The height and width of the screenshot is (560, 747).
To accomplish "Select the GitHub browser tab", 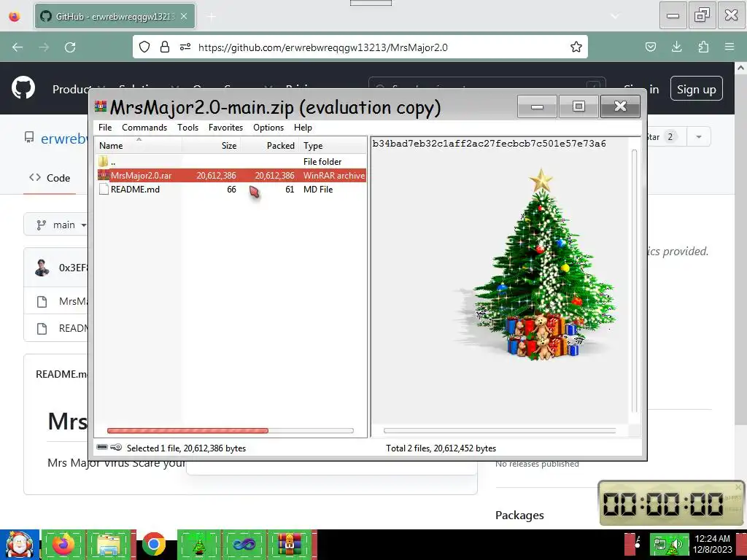I will coord(115,16).
